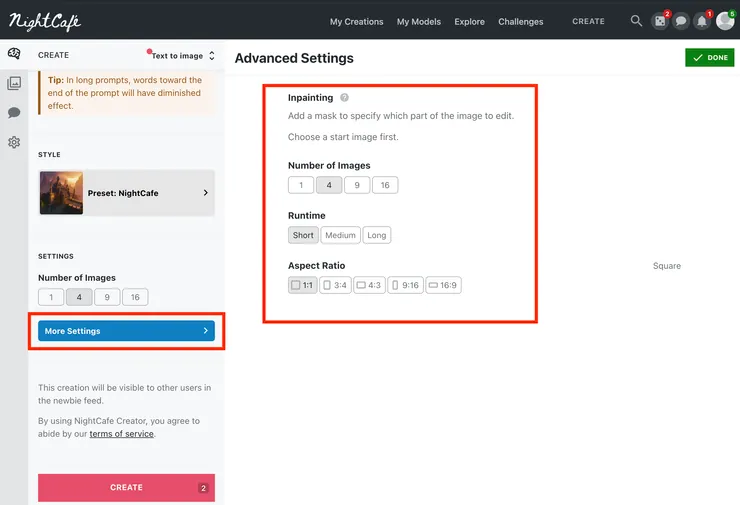Open the terms of service link
Screen dimensions: 740x505
click(x=121, y=434)
